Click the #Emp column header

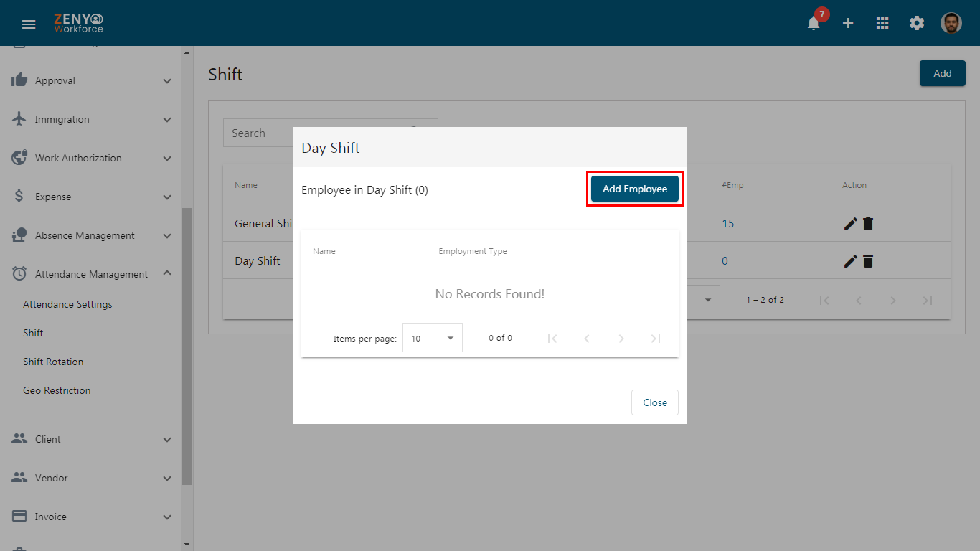point(732,185)
